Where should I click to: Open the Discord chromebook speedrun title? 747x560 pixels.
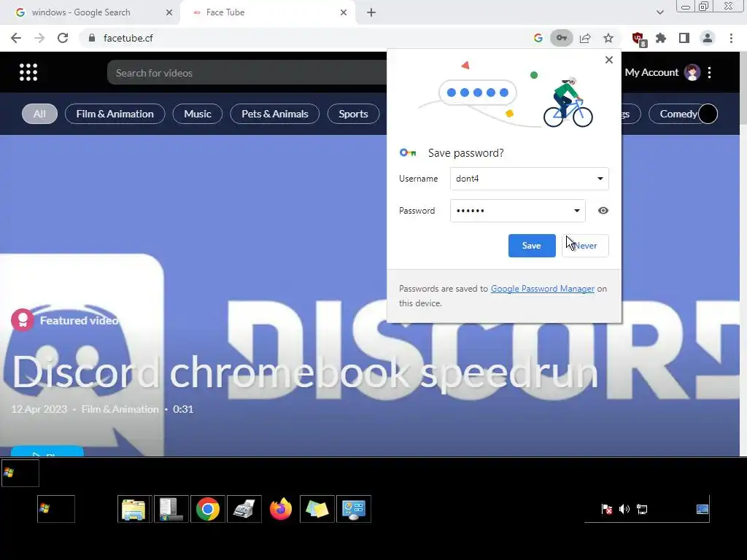click(305, 373)
